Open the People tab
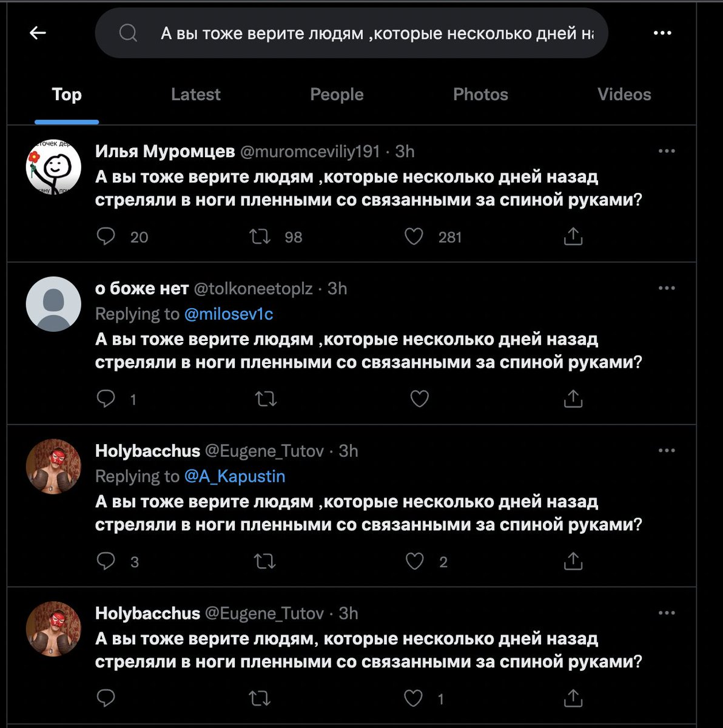 pyautogui.click(x=337, y=95)
